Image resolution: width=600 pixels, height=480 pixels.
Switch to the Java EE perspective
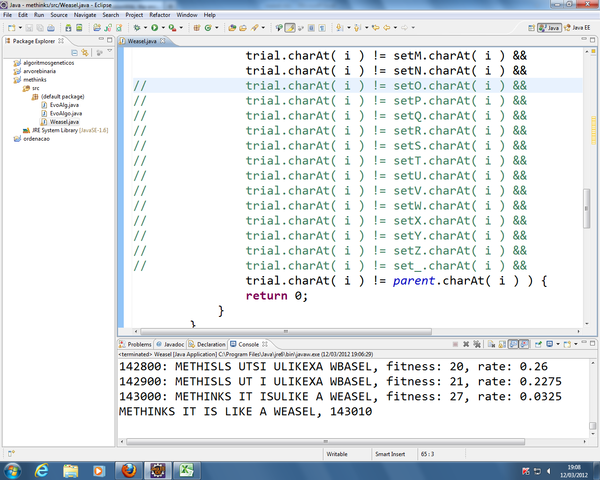579,29
